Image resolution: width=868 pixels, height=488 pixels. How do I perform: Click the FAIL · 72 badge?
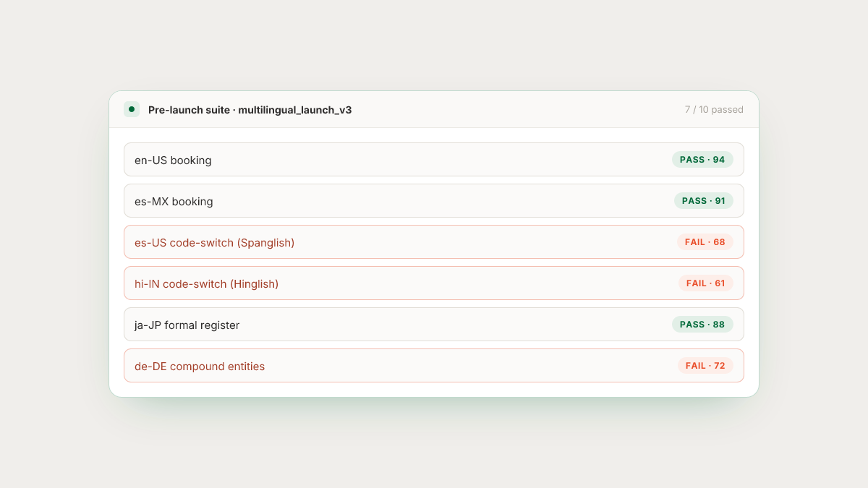[705, 366]
